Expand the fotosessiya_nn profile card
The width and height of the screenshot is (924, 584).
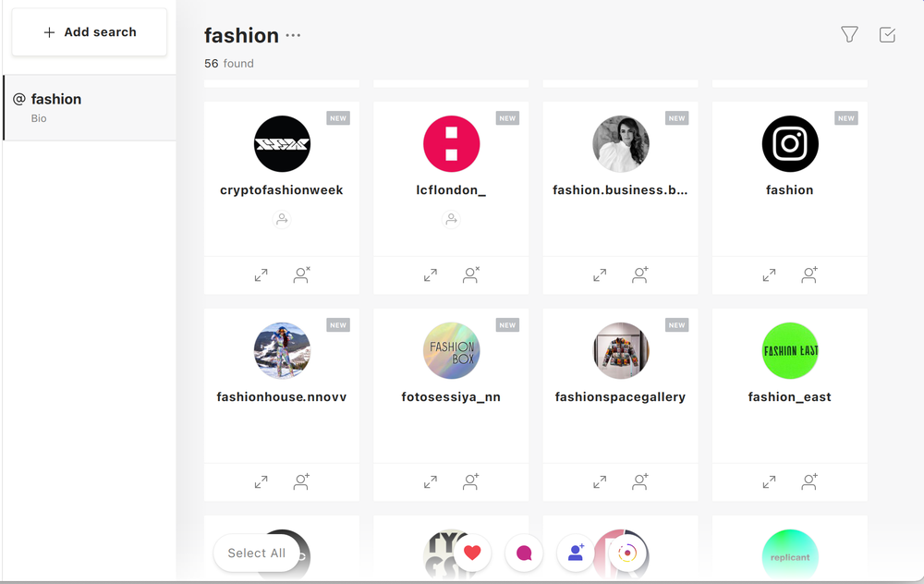tap(431, 482)
